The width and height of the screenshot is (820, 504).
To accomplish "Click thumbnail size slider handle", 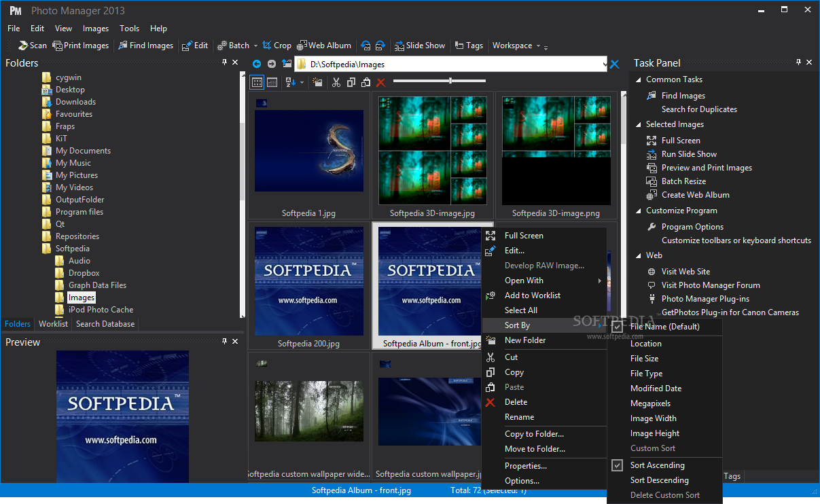I will pyautogui.click(x=450, y=81).
